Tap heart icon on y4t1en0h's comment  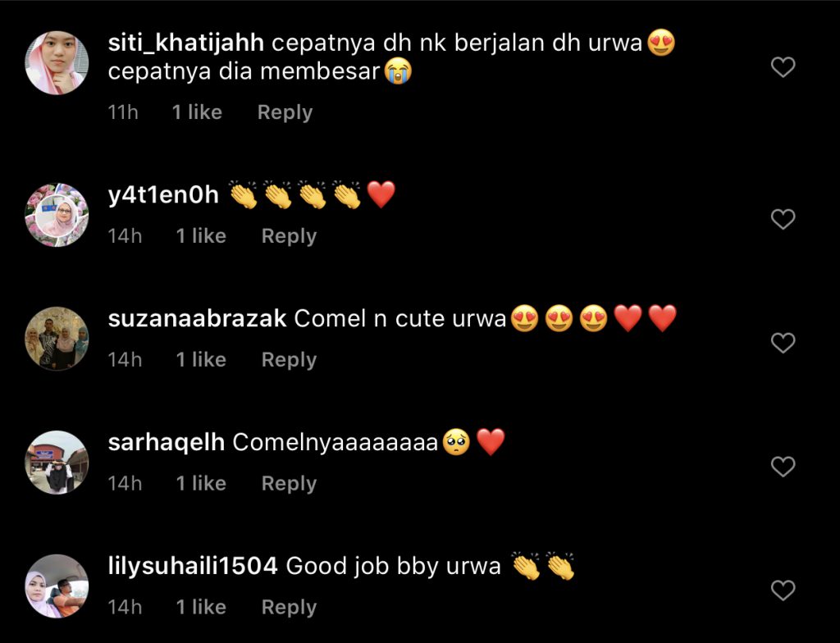click(x=783, y=219)
